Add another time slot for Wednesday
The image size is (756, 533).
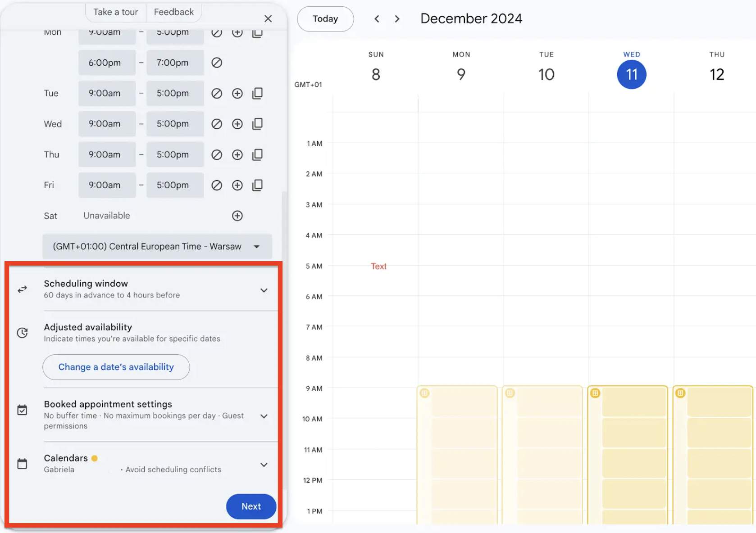[237, 124]
